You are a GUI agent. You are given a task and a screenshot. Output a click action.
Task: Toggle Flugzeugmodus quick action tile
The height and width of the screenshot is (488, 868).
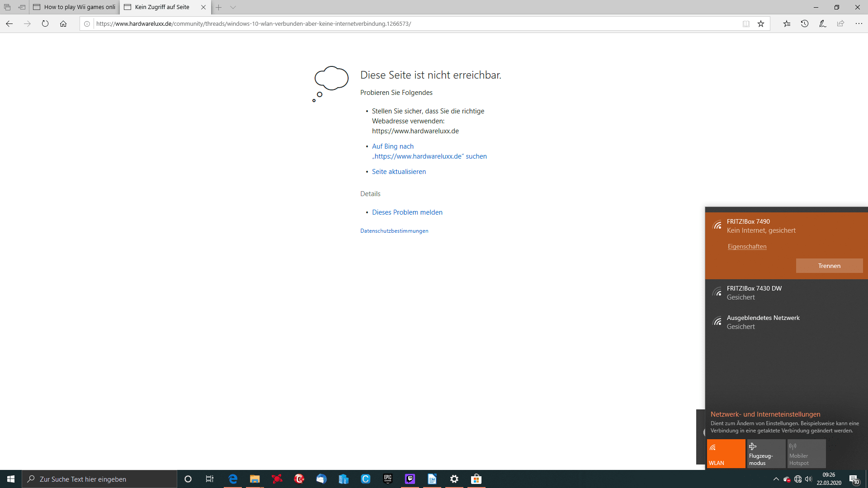click(766, 454)
